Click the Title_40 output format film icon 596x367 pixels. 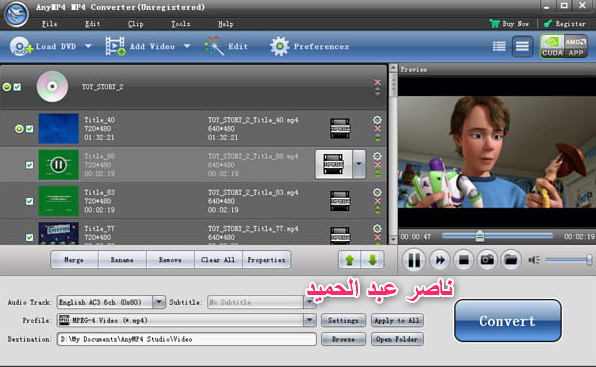pos(340,128)
